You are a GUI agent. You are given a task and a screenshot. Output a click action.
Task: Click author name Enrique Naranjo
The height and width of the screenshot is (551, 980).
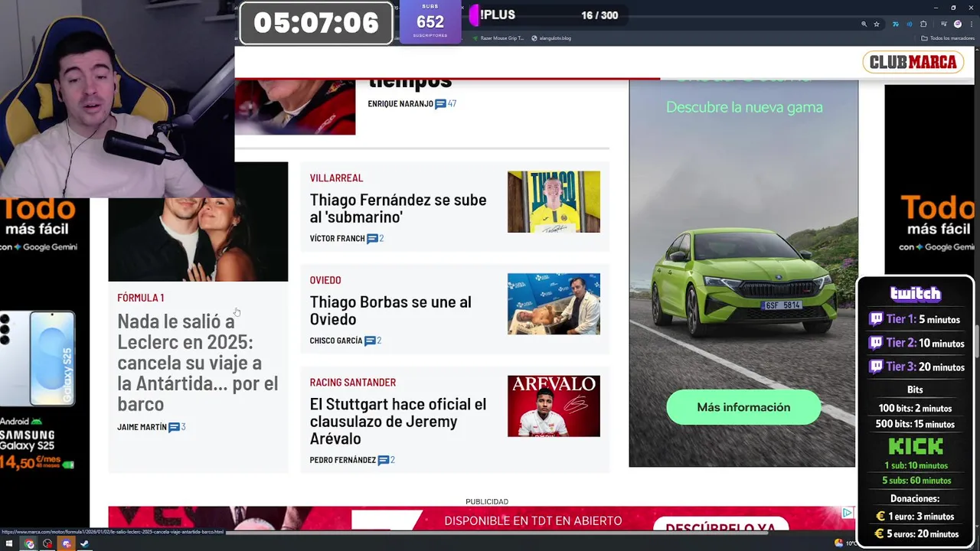pos(400,104)
